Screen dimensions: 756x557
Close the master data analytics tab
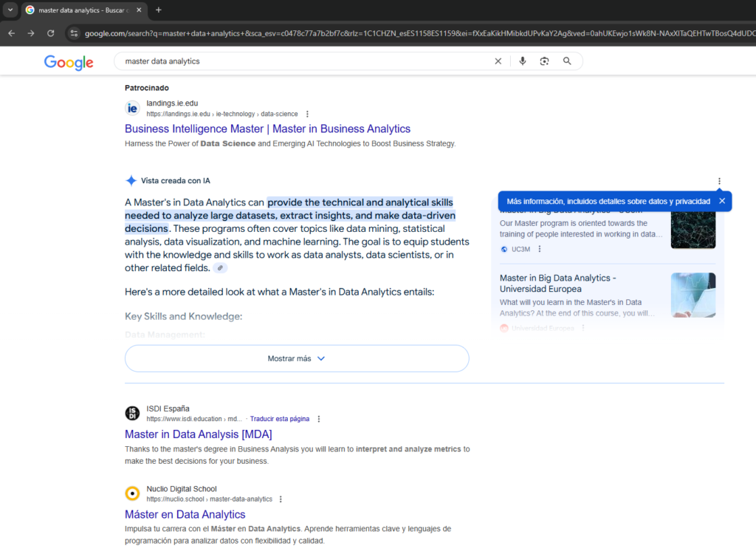[139, 10]
